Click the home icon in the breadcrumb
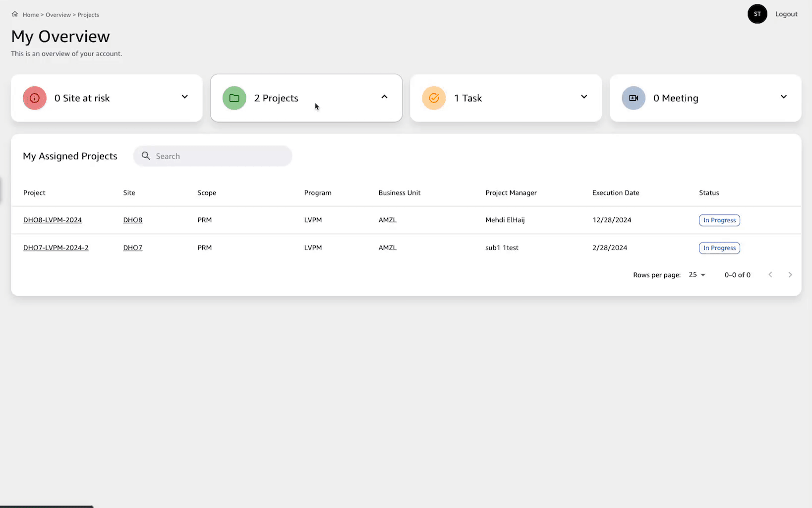Screen dimensions: 812x508 click(15, 14)
